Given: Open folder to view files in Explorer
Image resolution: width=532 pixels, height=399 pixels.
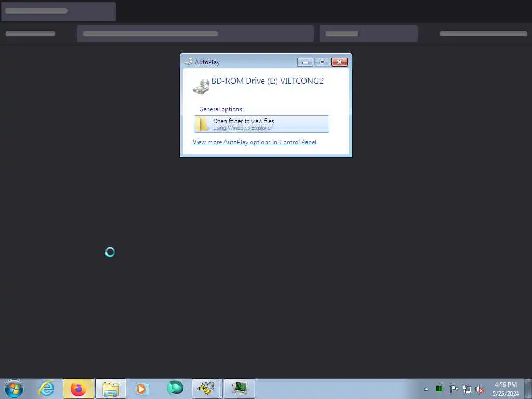Looking at the screenshot, I should [x=261, y=124].
